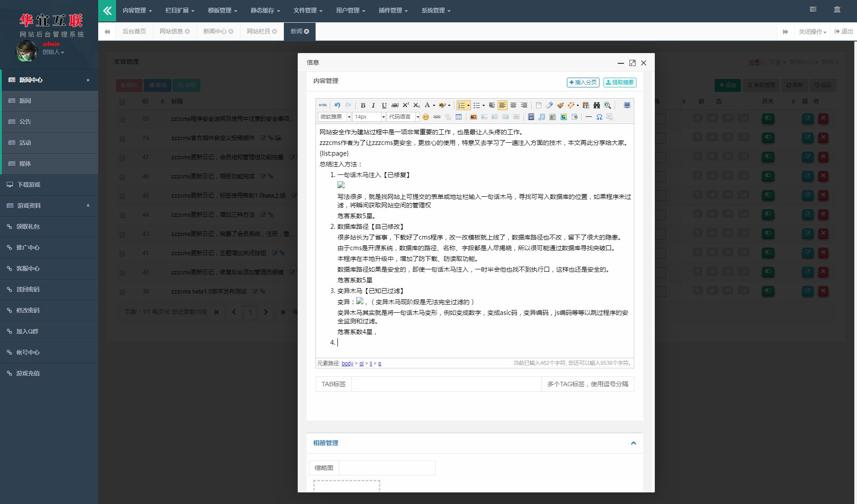Collapse sidebar using top double-chevron icon

coord(107,11)
